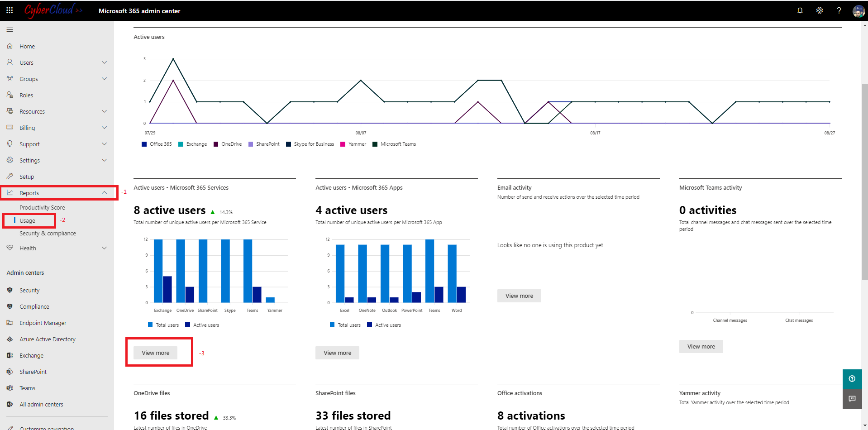Toggle Office 365 legend swatch
The width and height of the screenshot is (868, 430).
(144, 144)
